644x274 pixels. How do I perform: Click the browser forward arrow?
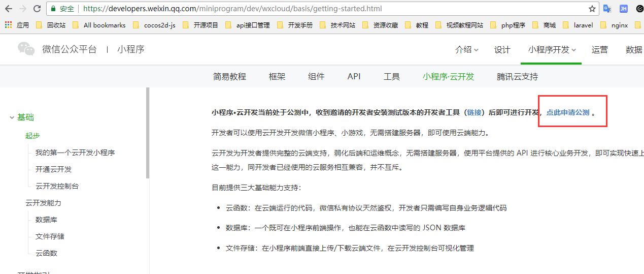click(23, 9)
